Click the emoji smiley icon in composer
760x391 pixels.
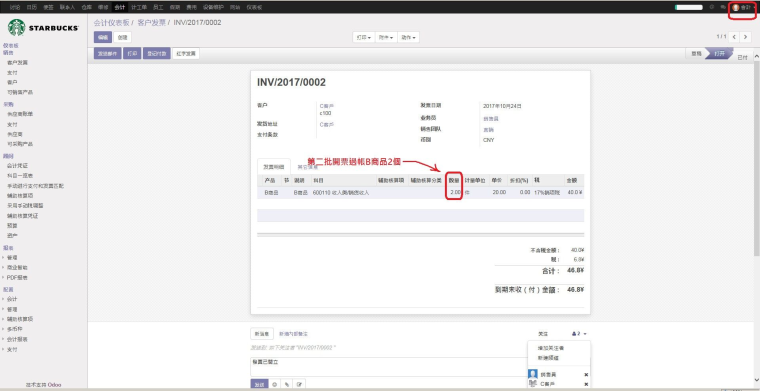click(275, 384)
